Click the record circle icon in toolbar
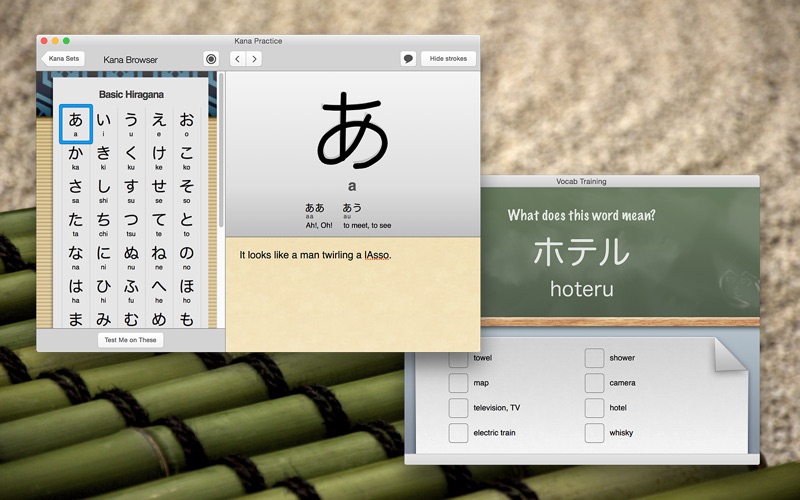The height and width of the screenshot is (500, 800). pos(210,59)
